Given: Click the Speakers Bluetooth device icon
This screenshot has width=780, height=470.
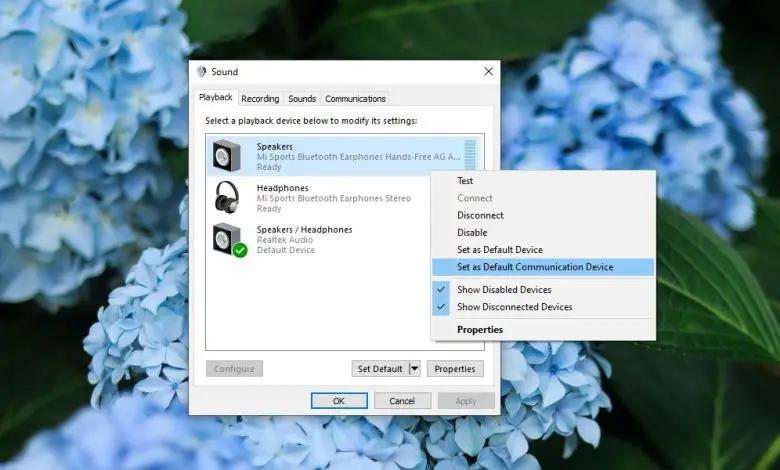Looking at the screenshot, I should [x=226, y=156].
